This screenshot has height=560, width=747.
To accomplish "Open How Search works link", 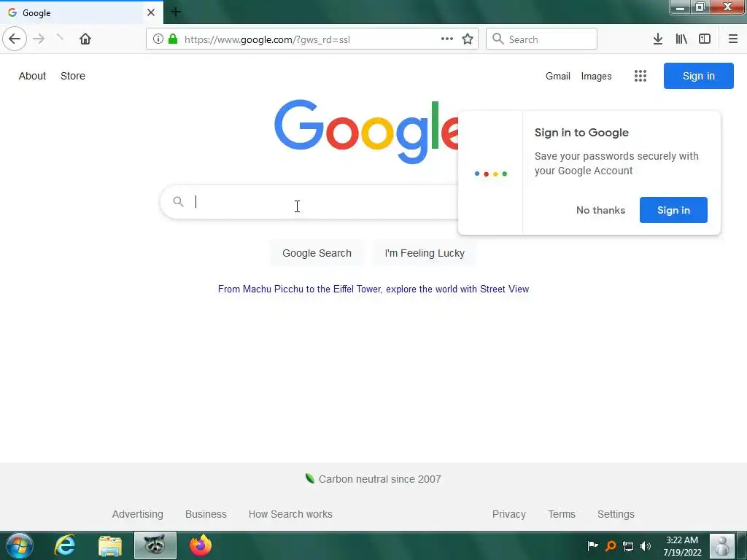I will tap(290, 514).
